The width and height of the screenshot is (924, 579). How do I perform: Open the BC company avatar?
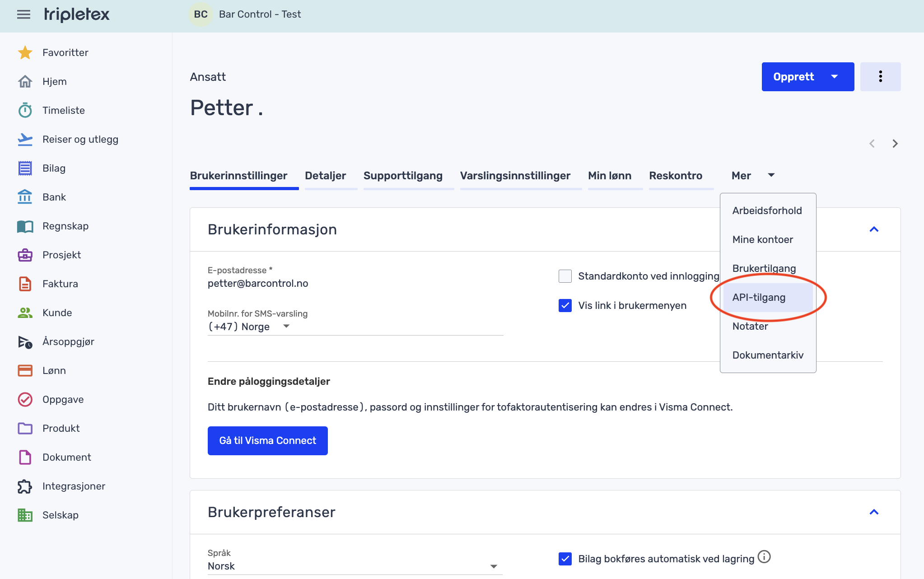[201, 14]
